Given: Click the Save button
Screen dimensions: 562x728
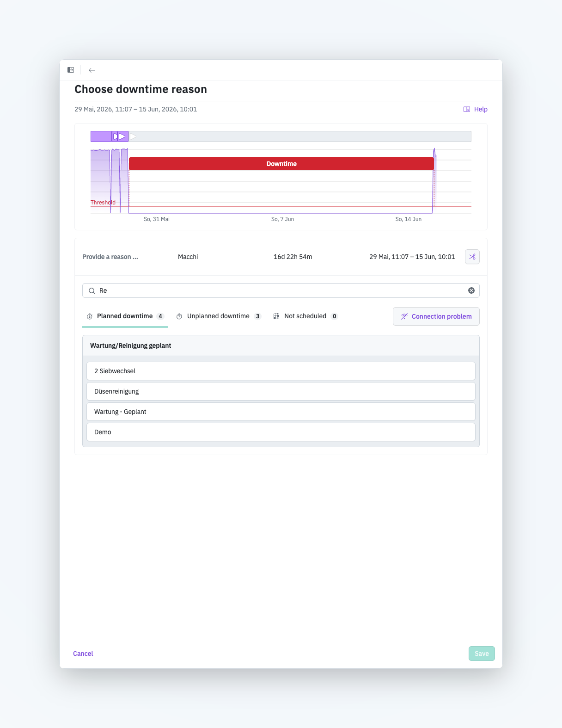Looking at the screenshot, I should (x=482, y=654).
